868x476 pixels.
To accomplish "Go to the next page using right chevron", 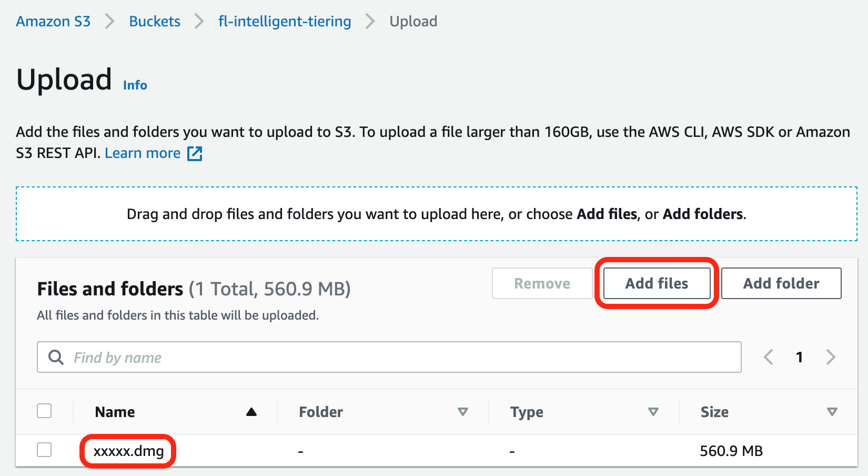I will (x=831, y=357).
